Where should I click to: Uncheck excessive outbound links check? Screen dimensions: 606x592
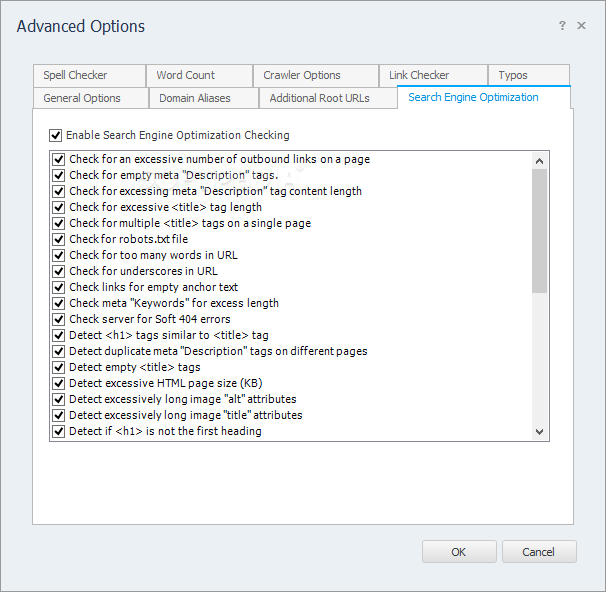click(58, 159)
